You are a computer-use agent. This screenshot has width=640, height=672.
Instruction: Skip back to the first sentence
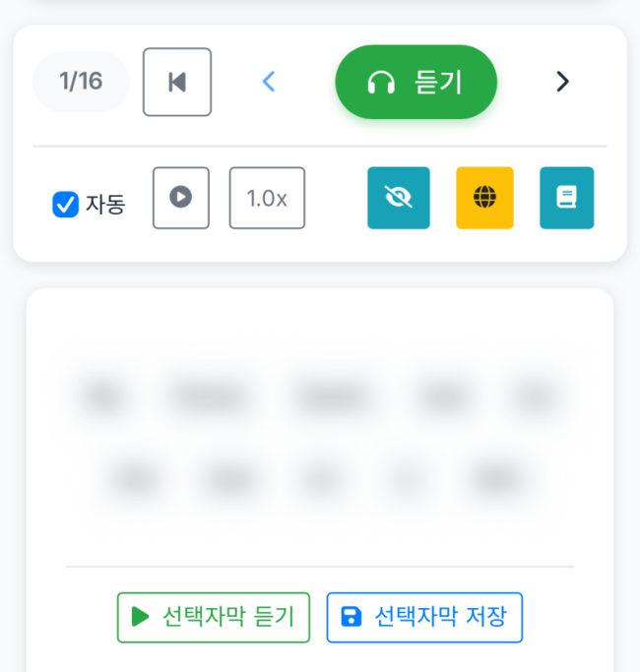pos(177,82)
